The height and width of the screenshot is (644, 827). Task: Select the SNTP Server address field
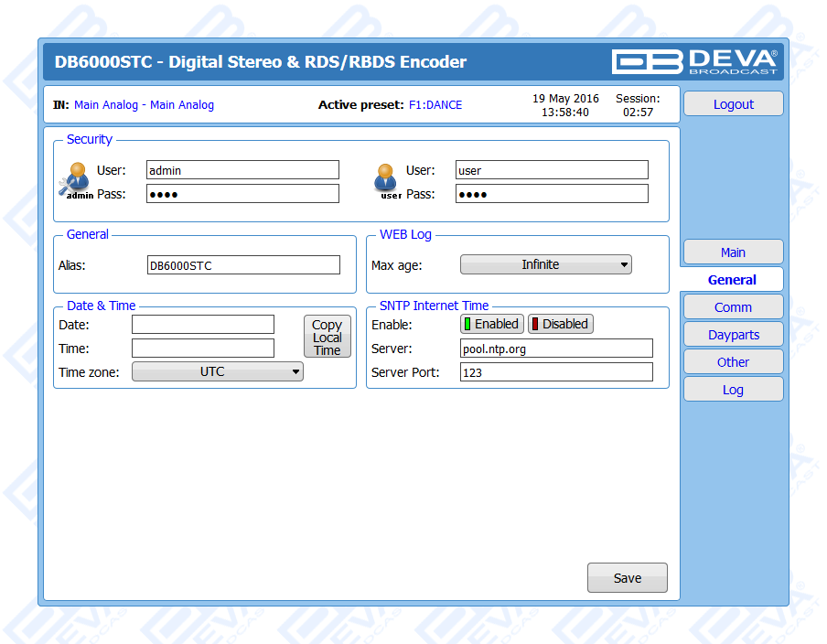tap(556, 349)
